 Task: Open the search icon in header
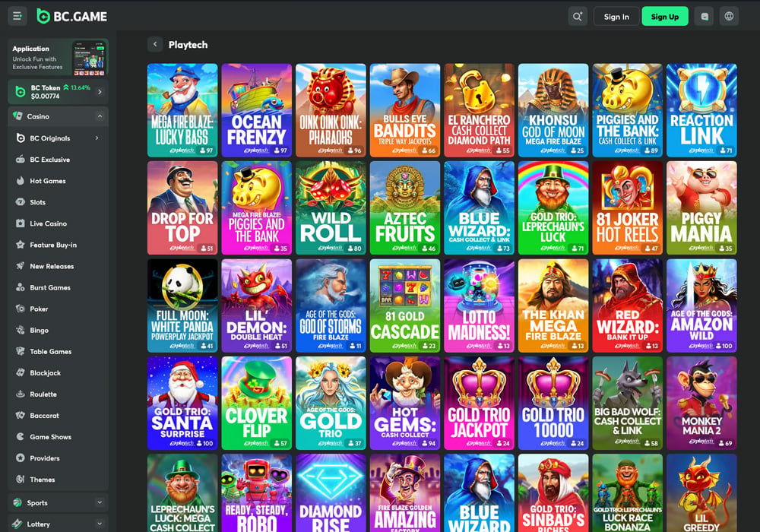click(578, 17)
